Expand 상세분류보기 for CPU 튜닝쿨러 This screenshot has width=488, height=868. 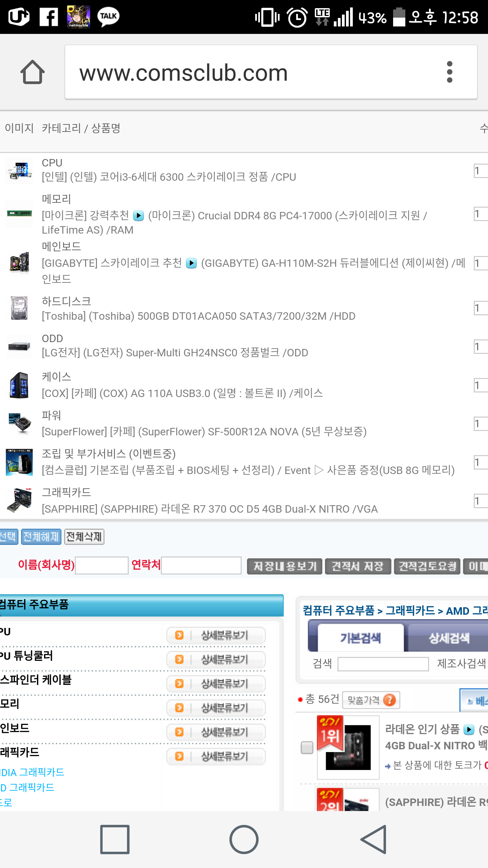[x=216, y=659]
